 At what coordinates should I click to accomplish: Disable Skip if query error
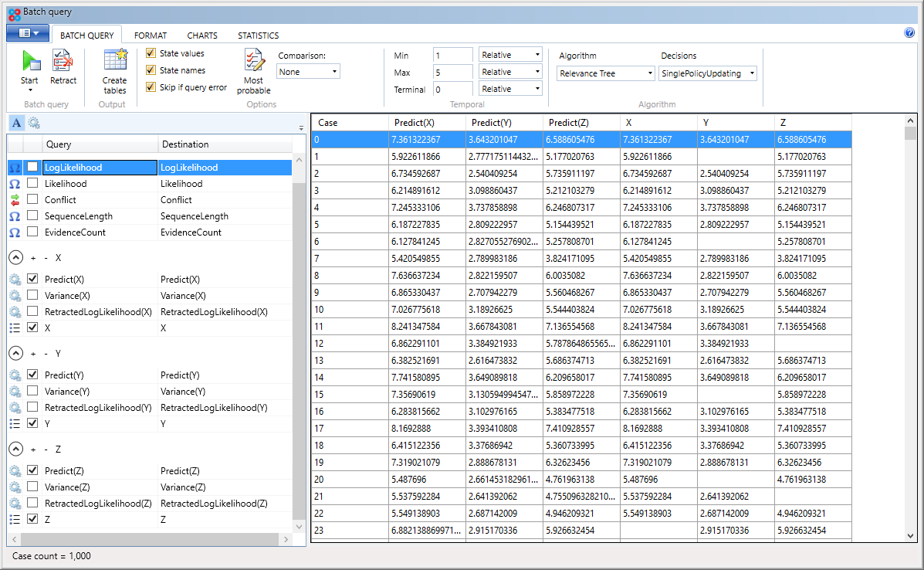click(x=150, y=86)
